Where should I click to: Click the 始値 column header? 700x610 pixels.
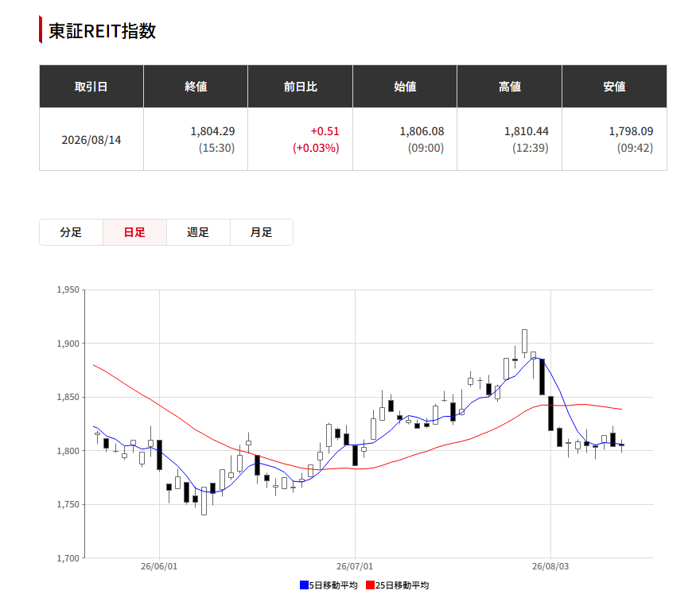[405, 87]
